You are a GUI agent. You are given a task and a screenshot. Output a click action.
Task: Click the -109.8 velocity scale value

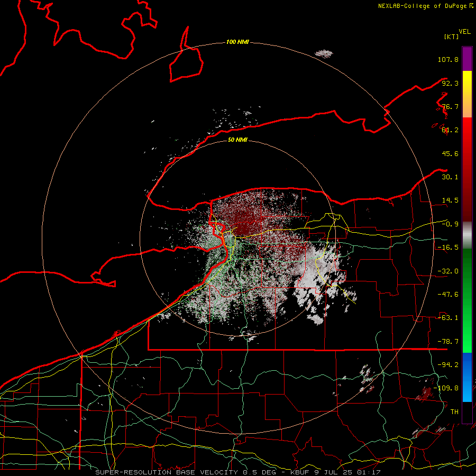tap(446, 388)
